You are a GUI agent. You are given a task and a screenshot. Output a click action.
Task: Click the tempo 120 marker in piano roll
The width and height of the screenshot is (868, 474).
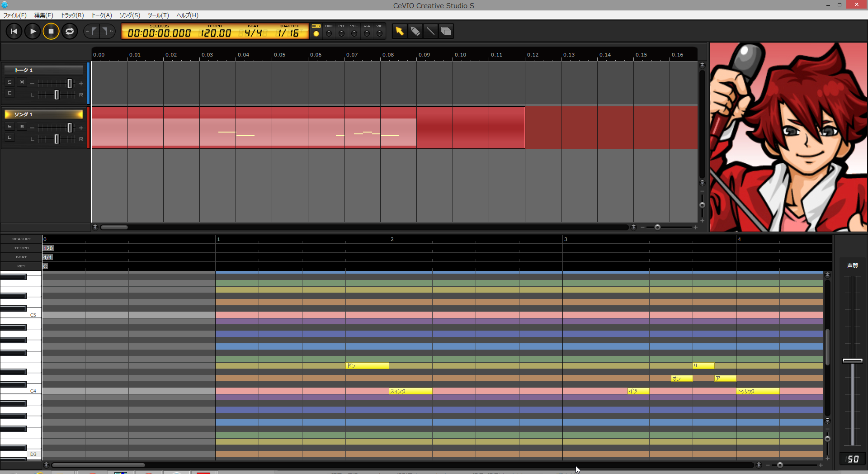click(48, 248)
